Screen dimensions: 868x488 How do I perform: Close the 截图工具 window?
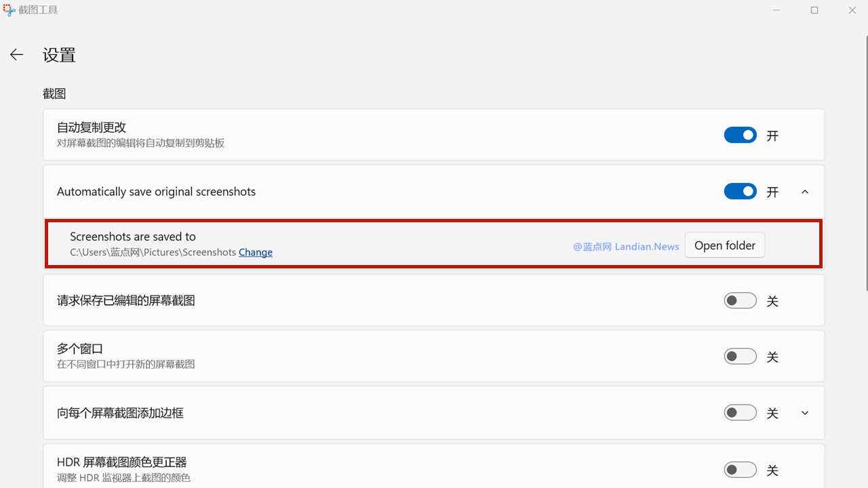pyautogui.click(x=852, y=10)
